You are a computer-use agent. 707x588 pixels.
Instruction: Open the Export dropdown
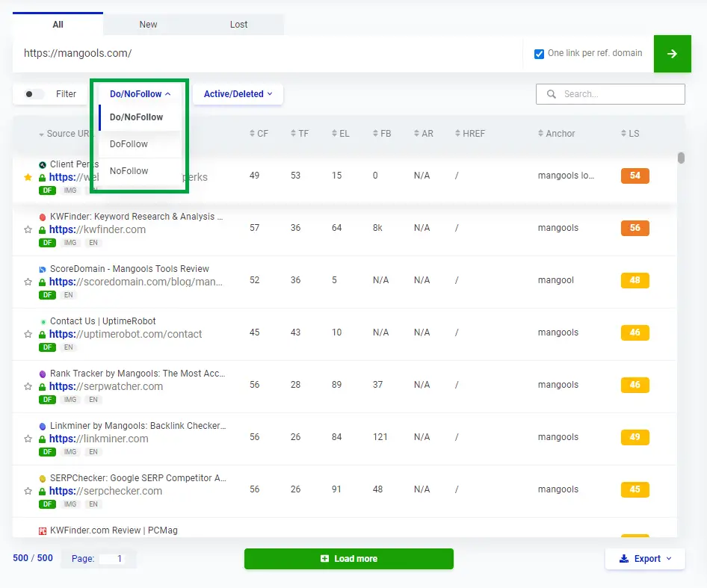645,559
